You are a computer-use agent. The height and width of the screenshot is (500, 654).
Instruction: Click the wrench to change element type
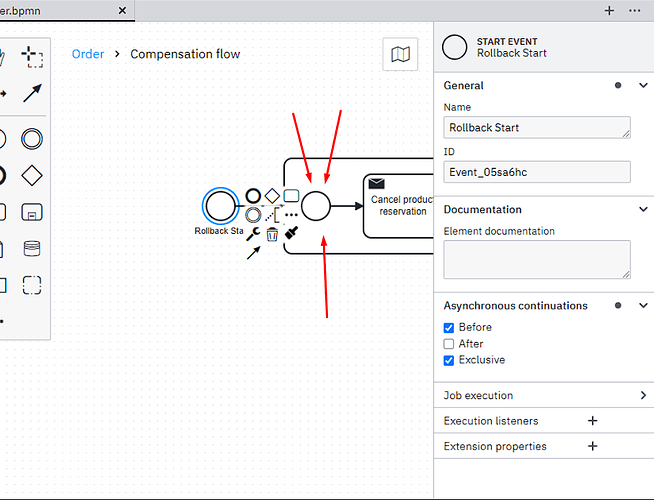pyautogui.click(x=253, y=234)
